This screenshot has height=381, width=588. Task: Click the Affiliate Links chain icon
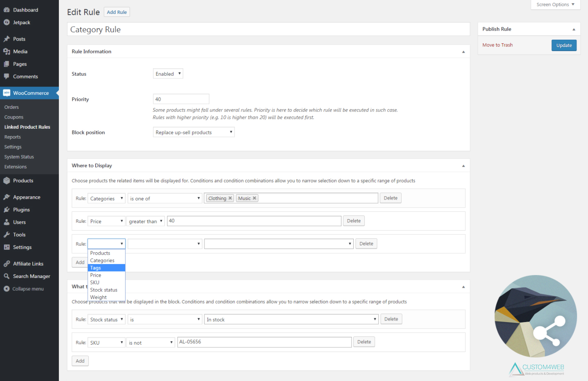pos(7,264)
